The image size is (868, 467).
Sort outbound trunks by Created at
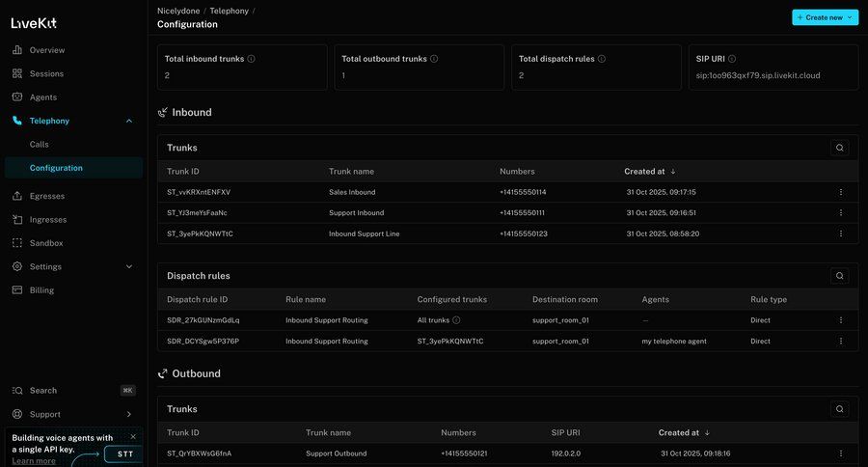click(x=684, y=432)
